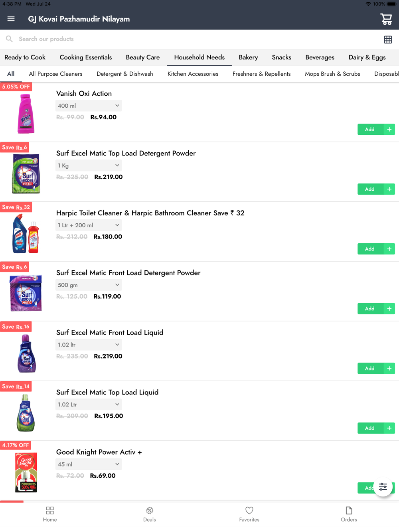Screen dimensions: 399x532
Task: Open Surf Excel Front Load Liquid image
Action: coord(26,353)
